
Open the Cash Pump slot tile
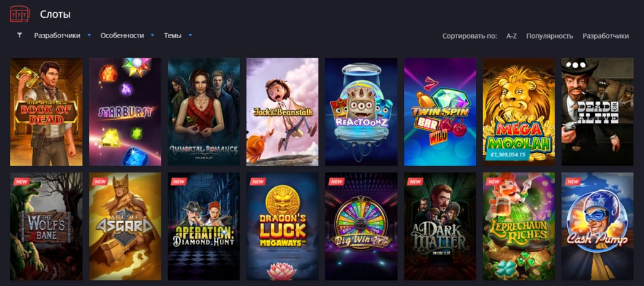pos(597,226)
